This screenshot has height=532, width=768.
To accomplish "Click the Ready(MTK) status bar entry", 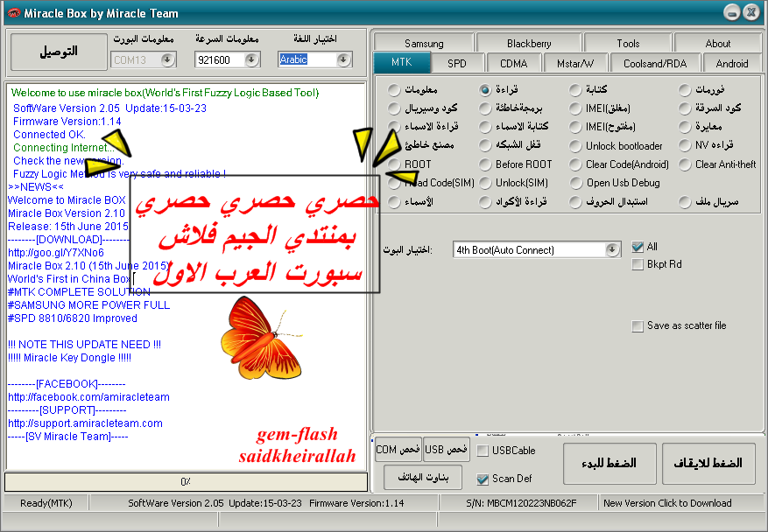I will (46, 503).
